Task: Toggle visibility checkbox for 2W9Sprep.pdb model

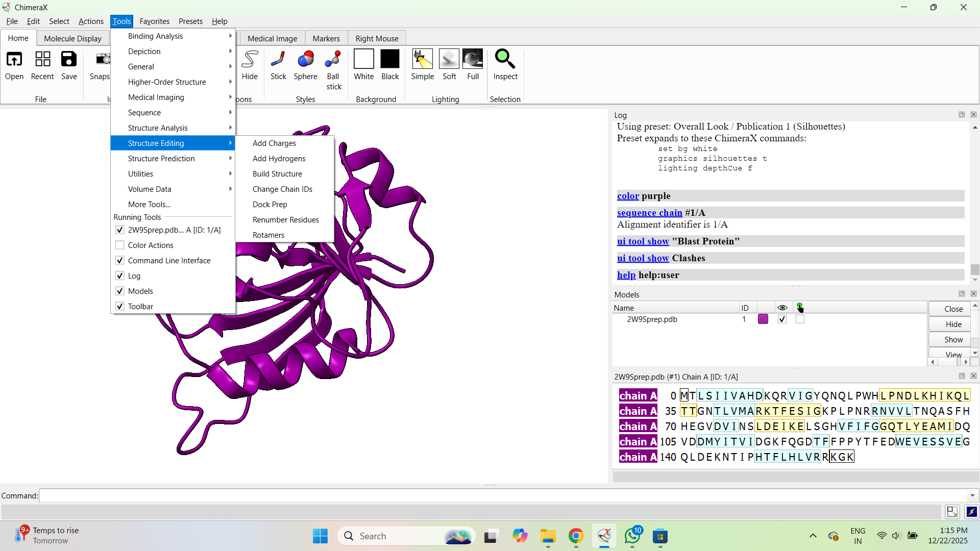Action: coord(782,319)
